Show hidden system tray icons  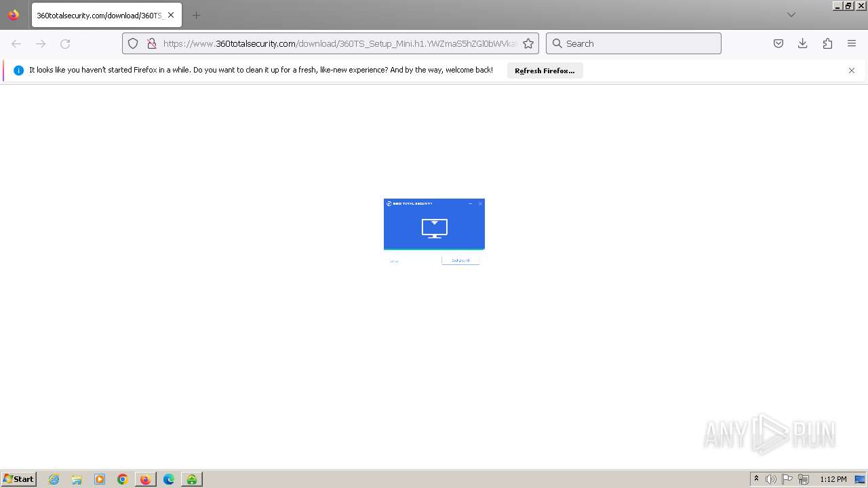tap(756, 479)
